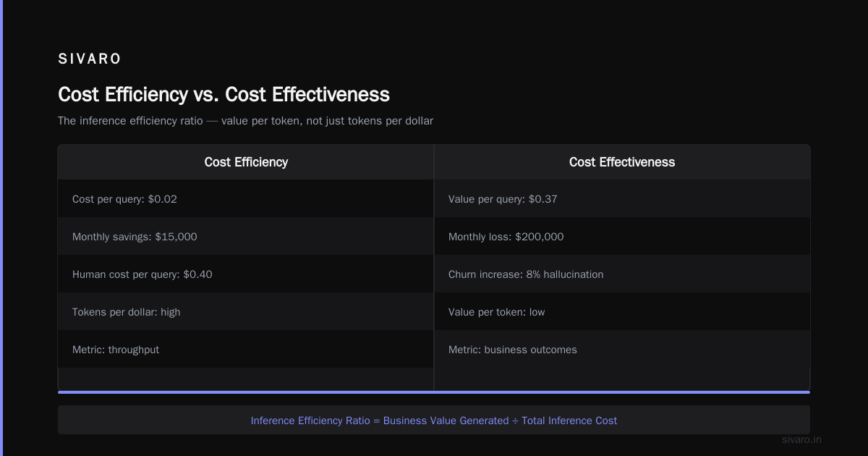Click the Tokens per dollar: high cell
Image resolution: width=868 pixels, height=456 pixels.
[246, 311]
